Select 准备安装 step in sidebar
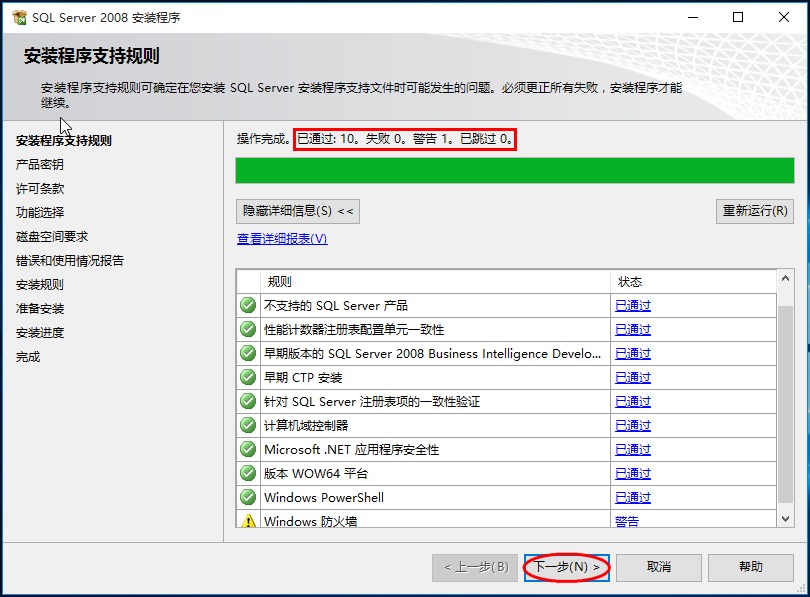810x597 pixels. click(40, 309)
